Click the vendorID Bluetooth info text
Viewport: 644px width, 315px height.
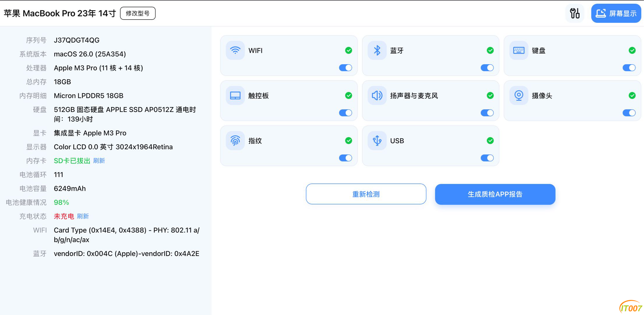pyautogui.click(x=127, y=254)
